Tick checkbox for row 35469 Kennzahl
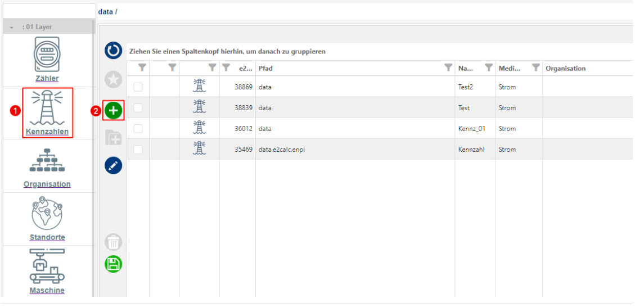Image resolution: width=644 pixels, height=307 pixels. tap(138, 150)
